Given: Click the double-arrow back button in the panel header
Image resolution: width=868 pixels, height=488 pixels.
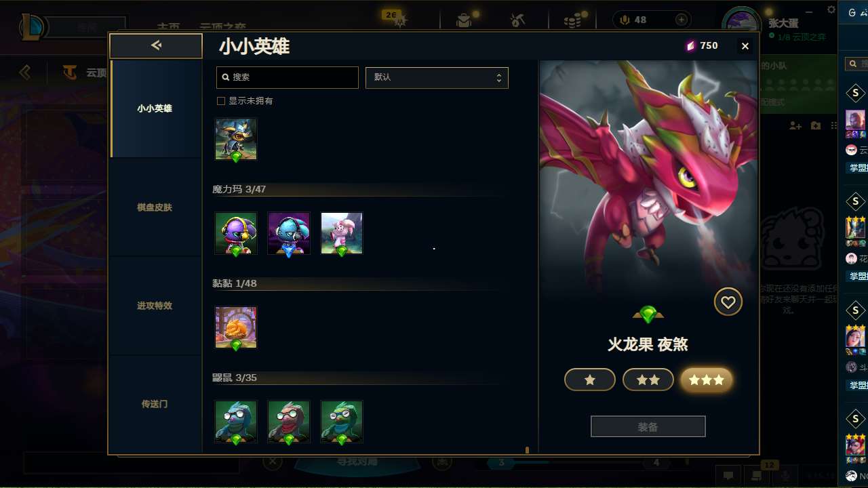Looking at the screenshot, I should tap(156, 45).
